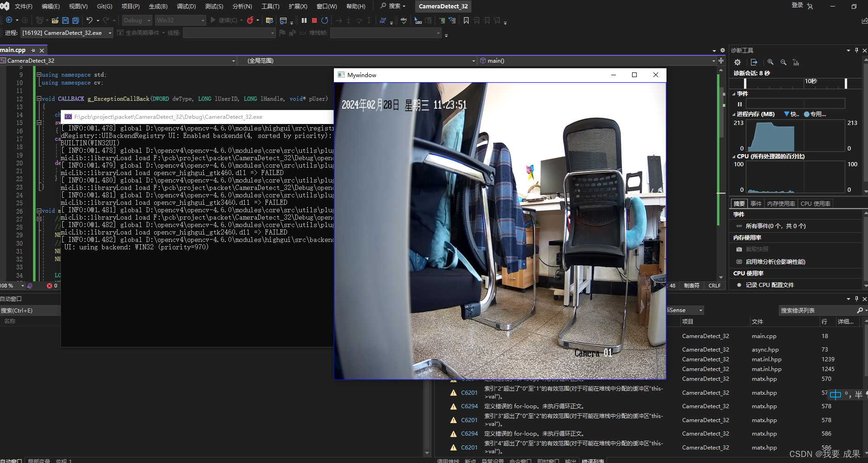
Task: Open diagnostic tools settings gear
Action: [737, 62]
